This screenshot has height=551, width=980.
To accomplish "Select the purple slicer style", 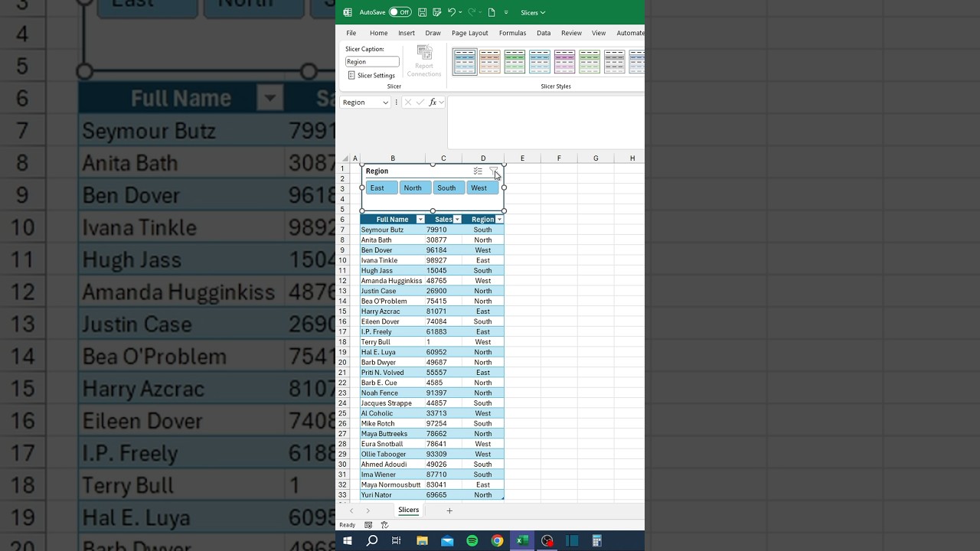I will coord(564,61).
